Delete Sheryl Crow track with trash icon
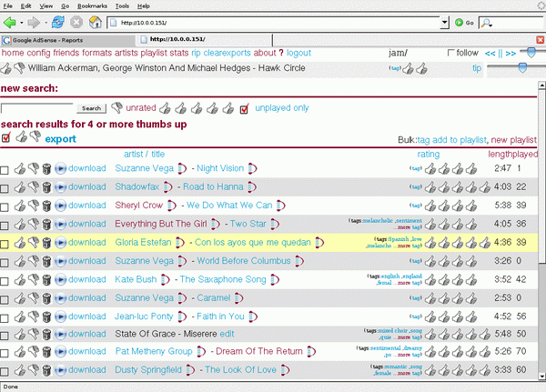 (46, 206)
